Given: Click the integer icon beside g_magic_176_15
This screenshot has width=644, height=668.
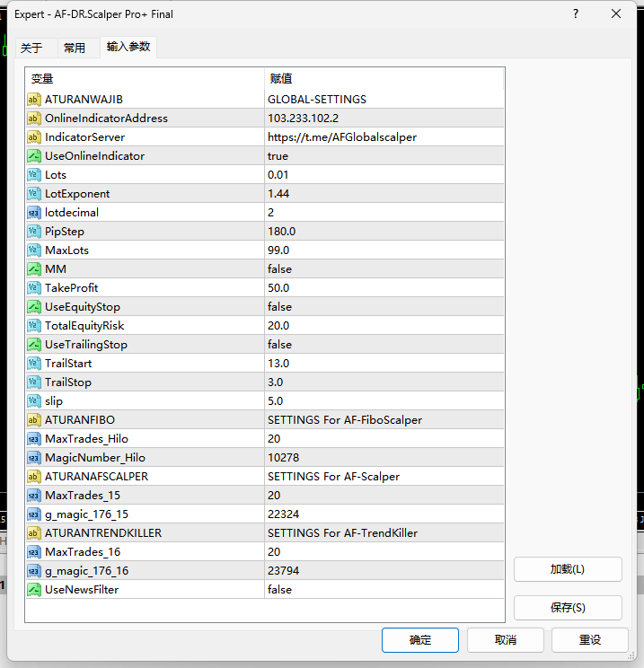Looking at the screenshot, I should (34, 514).
